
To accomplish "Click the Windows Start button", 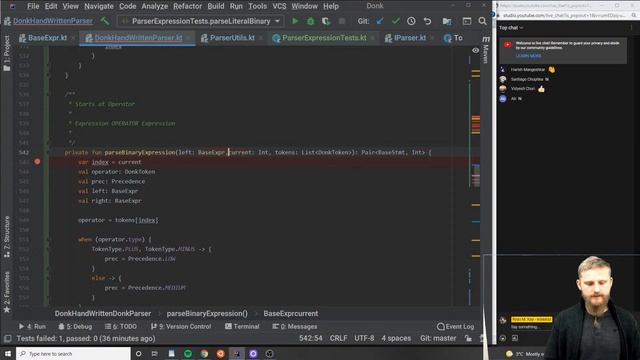I will pyautogui.click(x=8, y=353).
